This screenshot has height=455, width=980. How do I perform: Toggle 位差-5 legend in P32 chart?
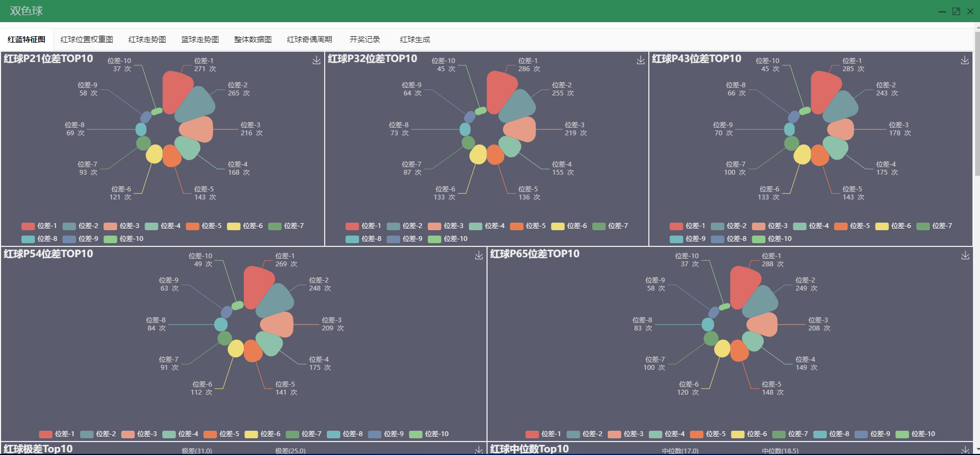tap(527, 226)
